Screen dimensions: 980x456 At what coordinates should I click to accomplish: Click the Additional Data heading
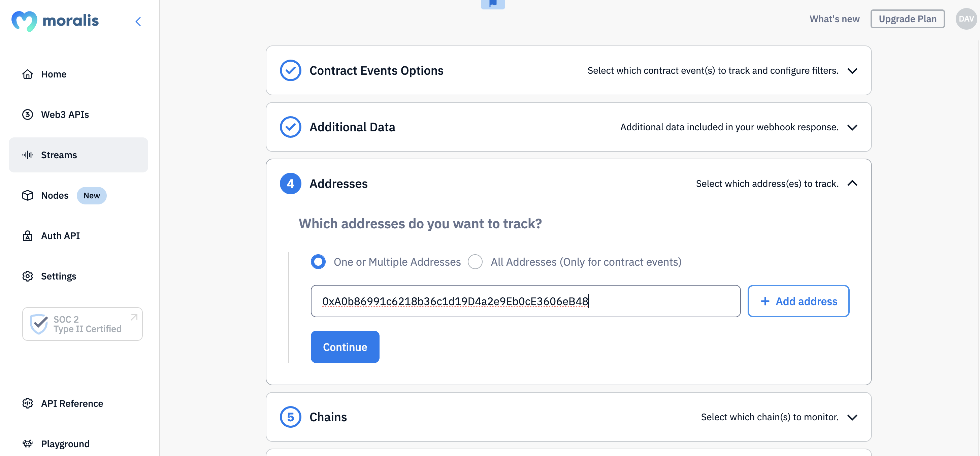pyautogui.click(x=352, y=127)
